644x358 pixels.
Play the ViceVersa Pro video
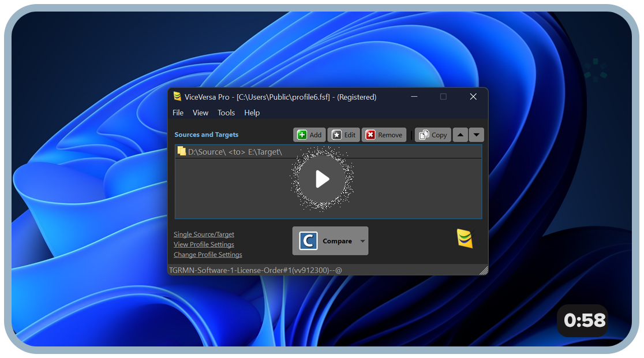(x=322, y=179)
